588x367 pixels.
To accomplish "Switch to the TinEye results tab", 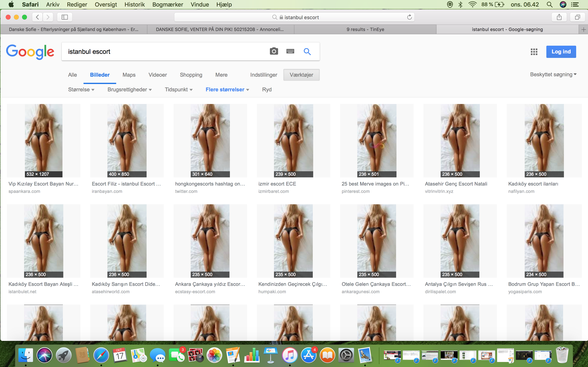I will click(365, 29).
